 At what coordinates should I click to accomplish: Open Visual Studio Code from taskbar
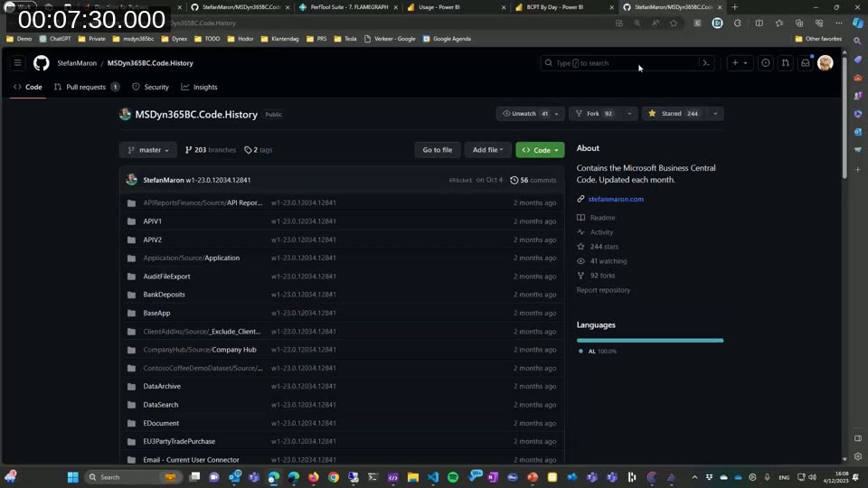pyautogui.click(x=433, y=477)
